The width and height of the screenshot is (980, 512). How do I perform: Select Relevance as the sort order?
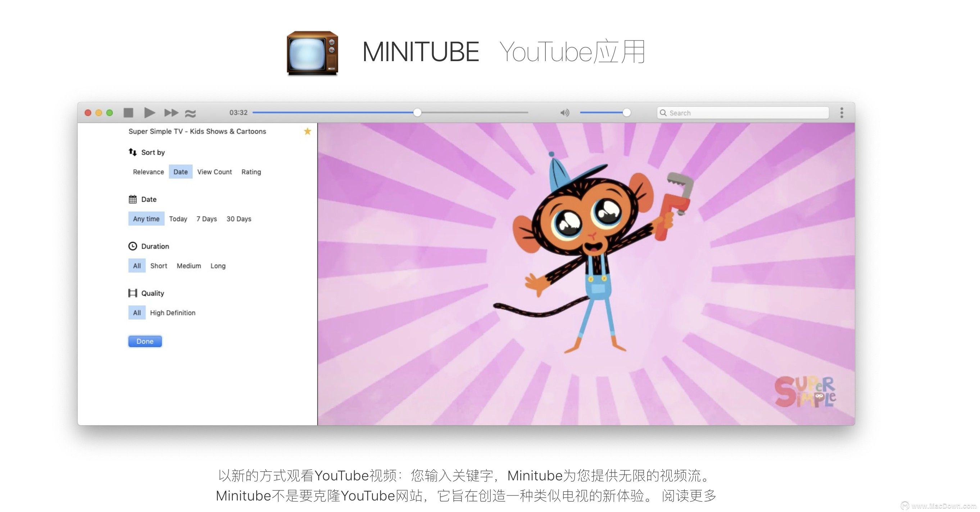148,172
